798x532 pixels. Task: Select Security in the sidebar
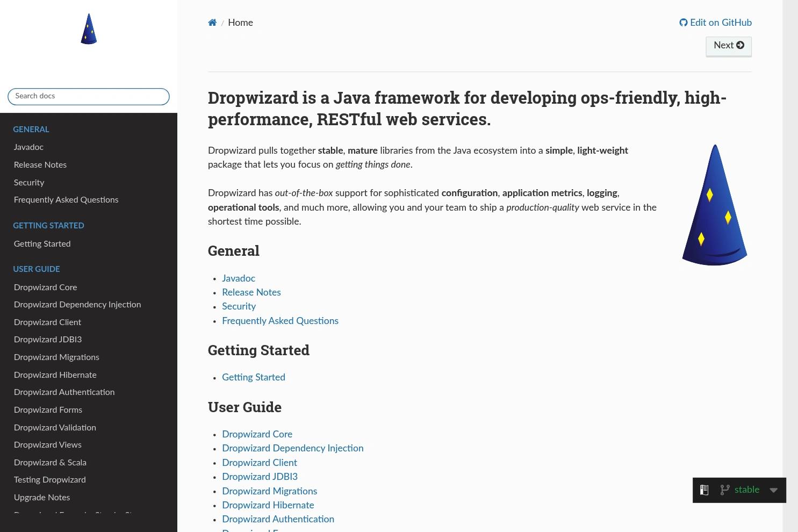click(x=29, y=183)
